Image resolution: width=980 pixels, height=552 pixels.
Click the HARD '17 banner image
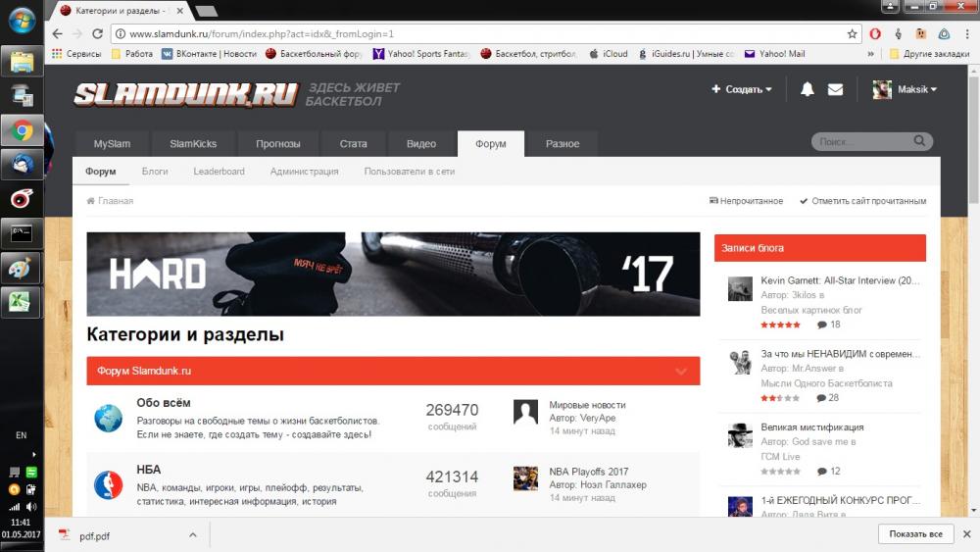pyautogui.click(x=393, y=274)
